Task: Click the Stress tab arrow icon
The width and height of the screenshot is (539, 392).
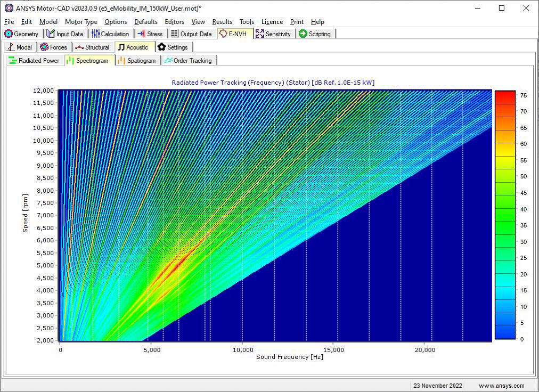Action: [x=141, y=34]
